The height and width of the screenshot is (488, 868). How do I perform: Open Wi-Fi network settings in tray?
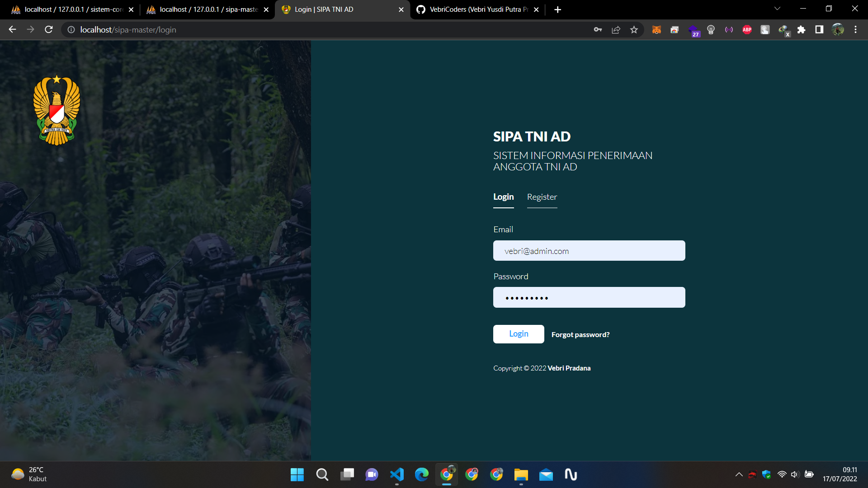782,474
